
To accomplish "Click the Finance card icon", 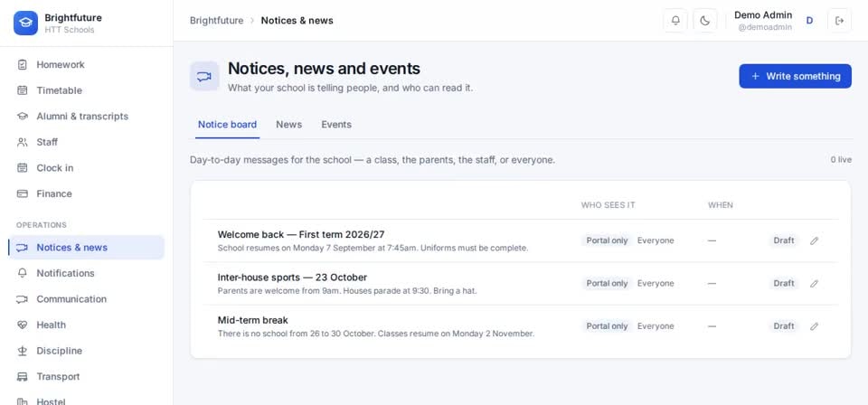I will click(22, 193).
